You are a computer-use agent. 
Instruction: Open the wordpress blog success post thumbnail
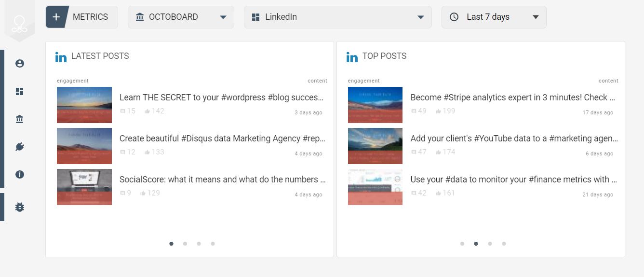(x=84, y=105)
